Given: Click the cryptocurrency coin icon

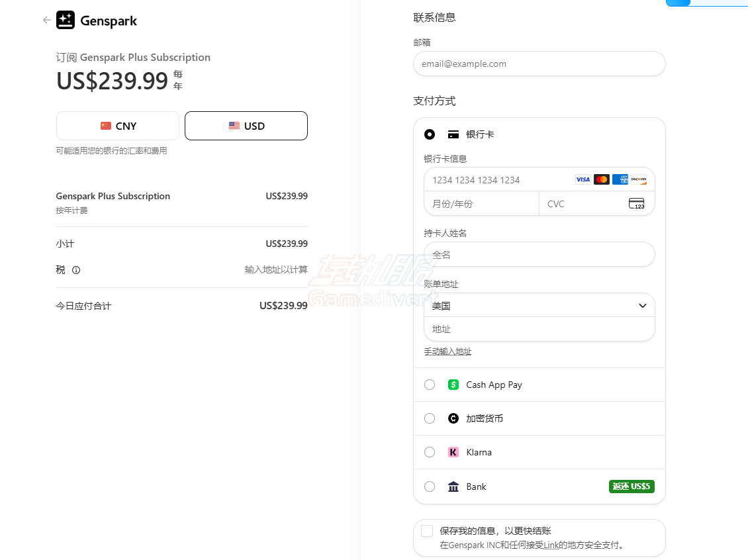Looking at the screenshot, I should tap(453, 418).
